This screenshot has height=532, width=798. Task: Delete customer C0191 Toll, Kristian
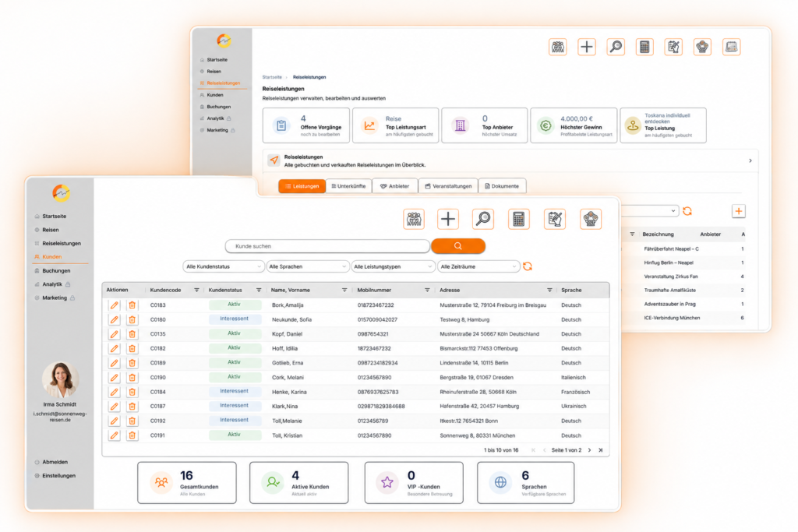tap(132, 435)
